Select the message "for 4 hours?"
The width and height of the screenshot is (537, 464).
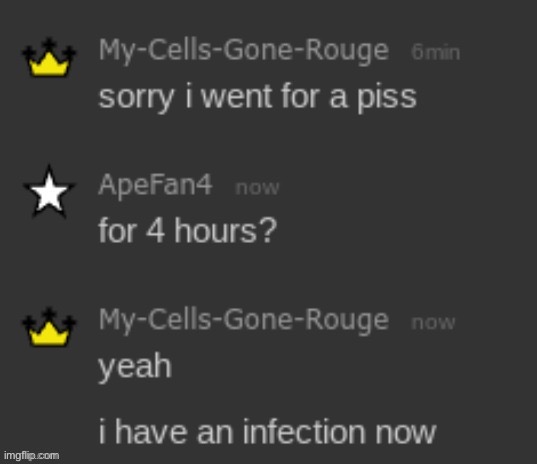[x=187, y=231]
